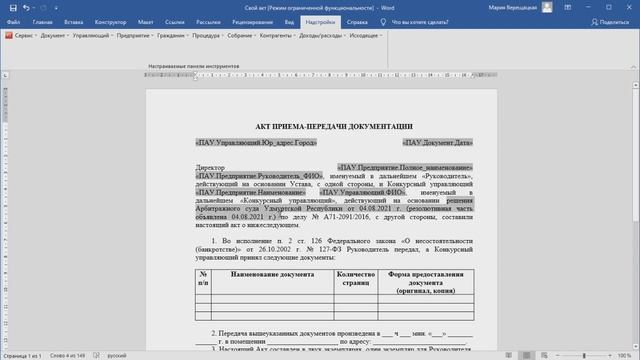Open the Справка tab
This screenshot has width=640, height=360.
(357, 22)
